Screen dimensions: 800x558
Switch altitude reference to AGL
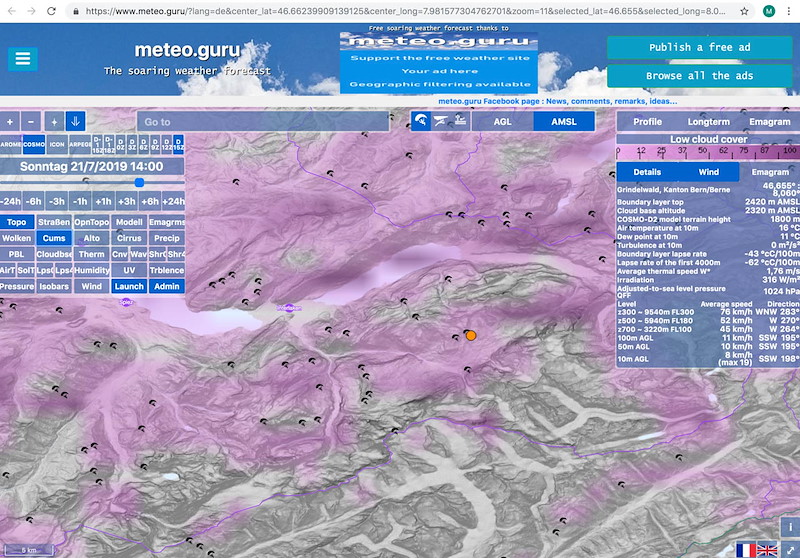[504, 121]
